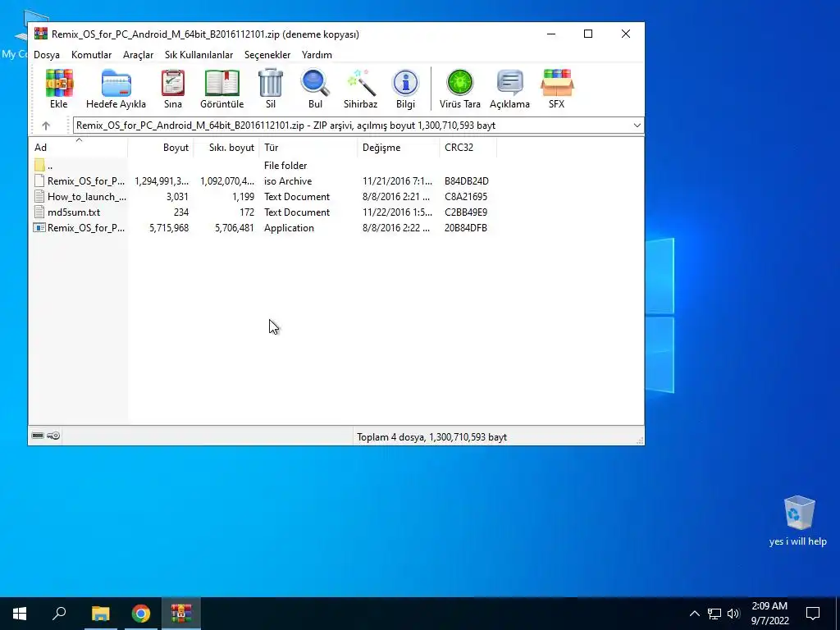Click the network tray icon
Viewport: 840px width, 630px height.
pyautogui.click(x=714, y=614)
